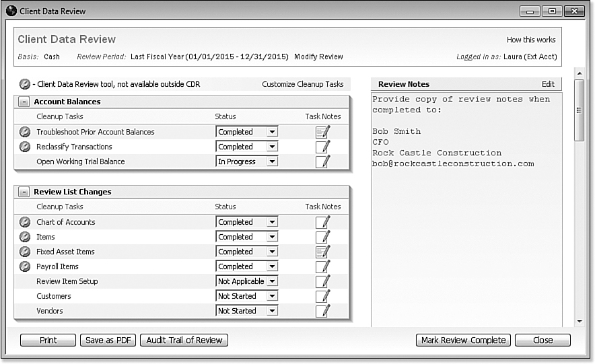Click the scrollbar up arrow
Screen dimensions: 595x364
point(579,73)
